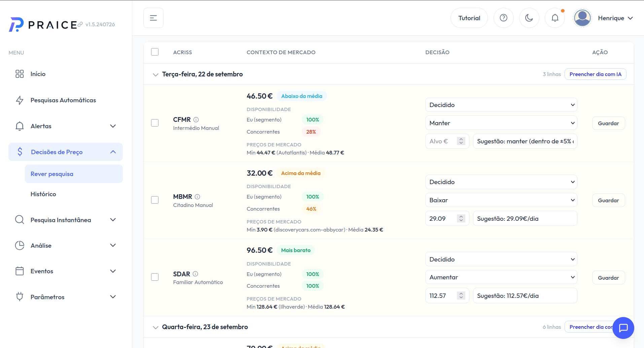Click the Tutorial button
Image resolution: width=644 pixels, height=348 pixels.
(x=469, y=18)
